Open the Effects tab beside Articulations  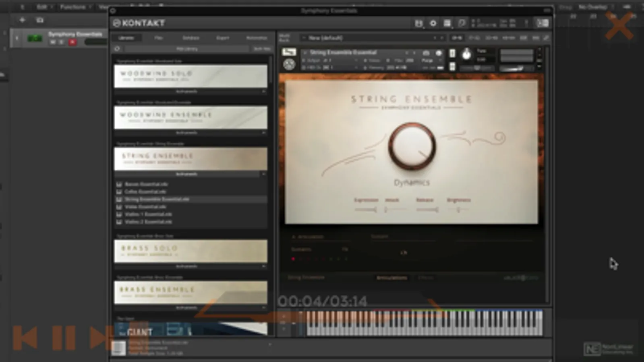pos(425,278)
